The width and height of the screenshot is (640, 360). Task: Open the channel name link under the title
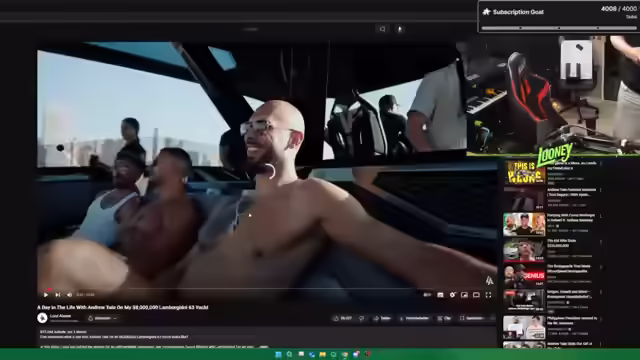pos(60,316)
